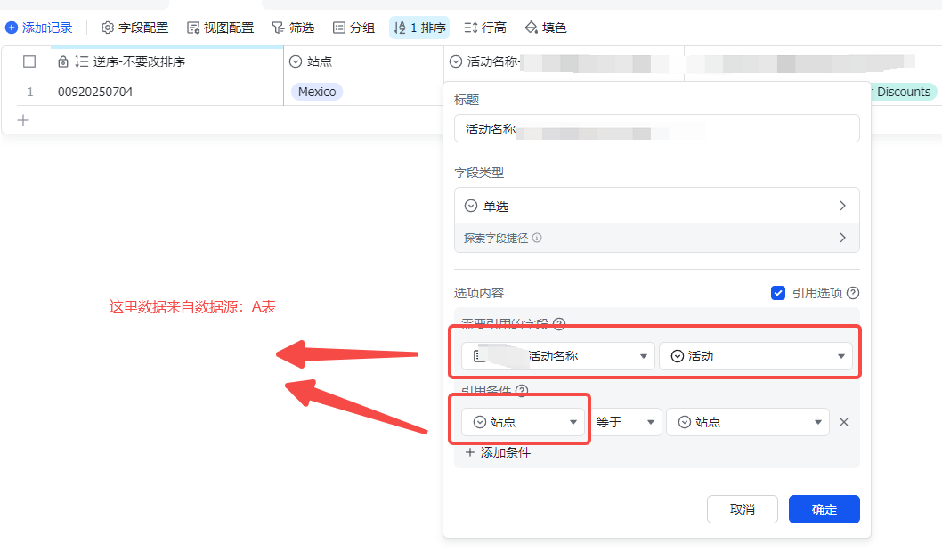Click 添加条件 to add a condition
The width and height of the screenshot is (942, 560).
tap(498, 452)
